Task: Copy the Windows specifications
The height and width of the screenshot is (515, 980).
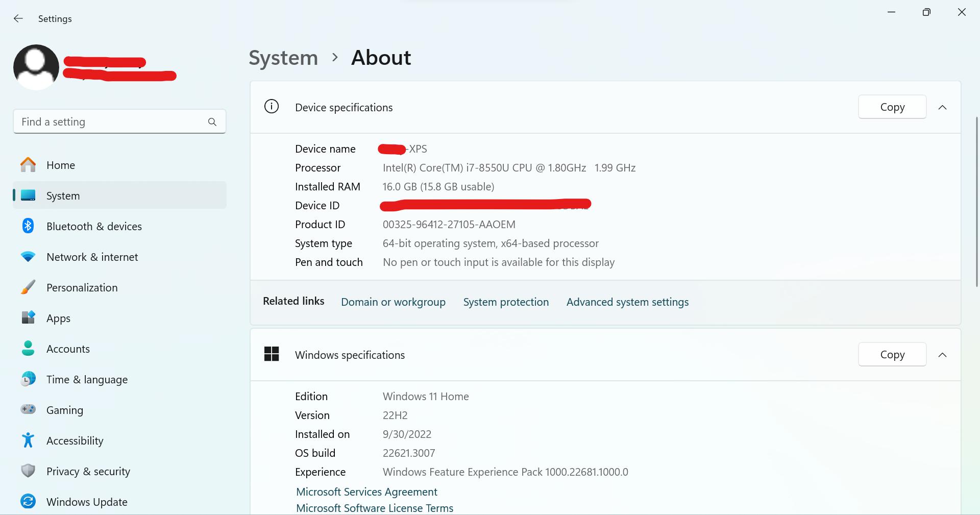Action: tap(892, 354)
